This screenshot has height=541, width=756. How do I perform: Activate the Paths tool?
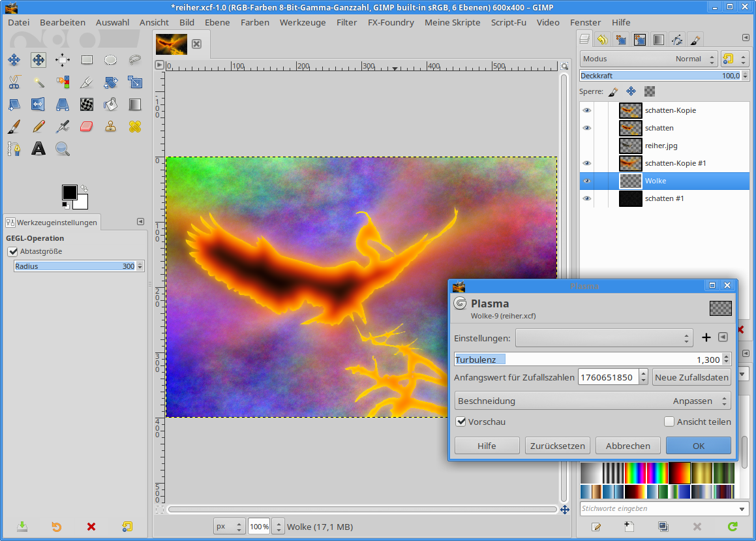coord(14,149)
